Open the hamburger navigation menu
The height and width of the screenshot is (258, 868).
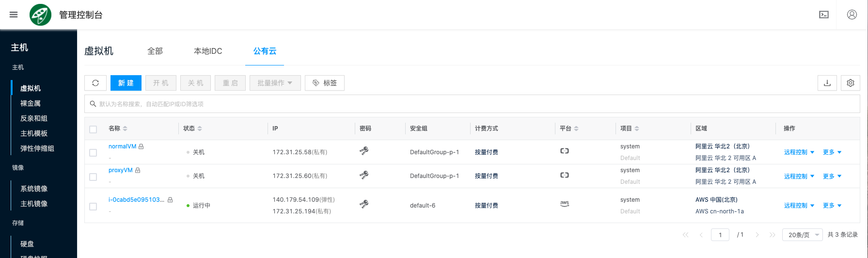(x=14, y=15)
